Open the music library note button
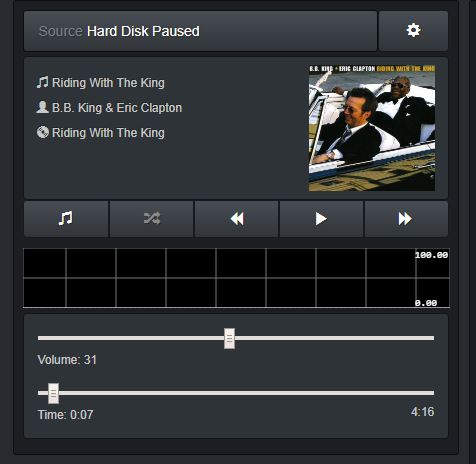 click(x=66, y=219)
